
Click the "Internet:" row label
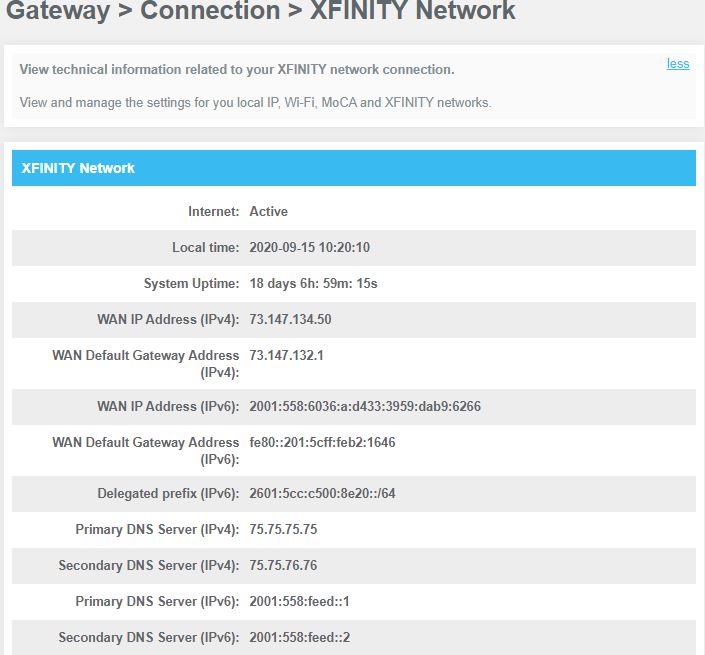tap(213, 212)
